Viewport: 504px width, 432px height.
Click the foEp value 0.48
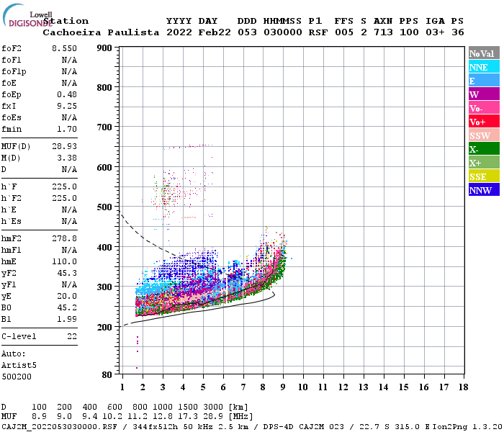67,94
